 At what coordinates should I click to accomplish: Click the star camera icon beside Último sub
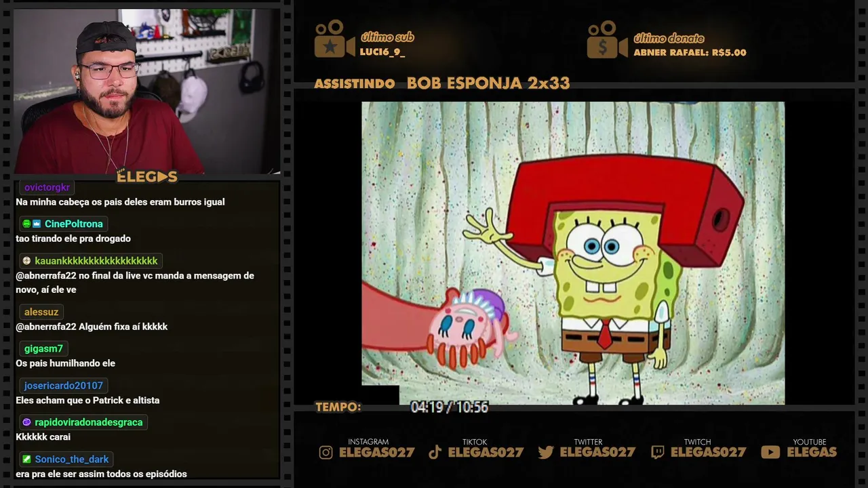334,39
